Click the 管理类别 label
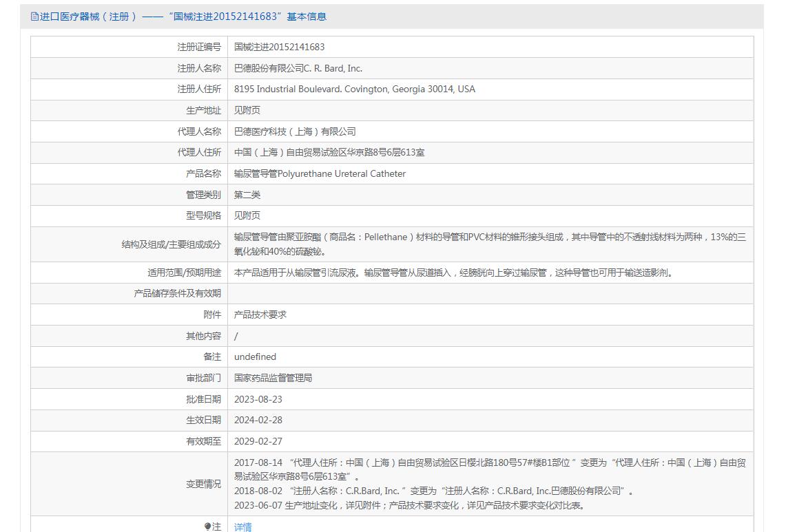The image size is (786, 532). 203,195
